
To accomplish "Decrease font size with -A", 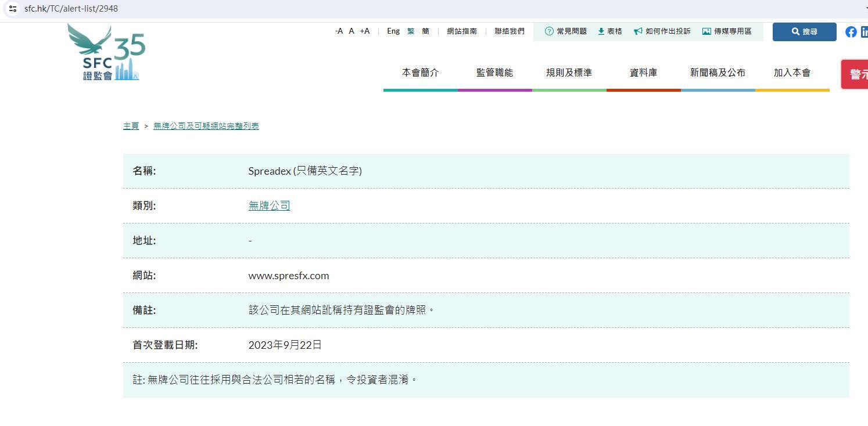I will [x=339, y=31].
